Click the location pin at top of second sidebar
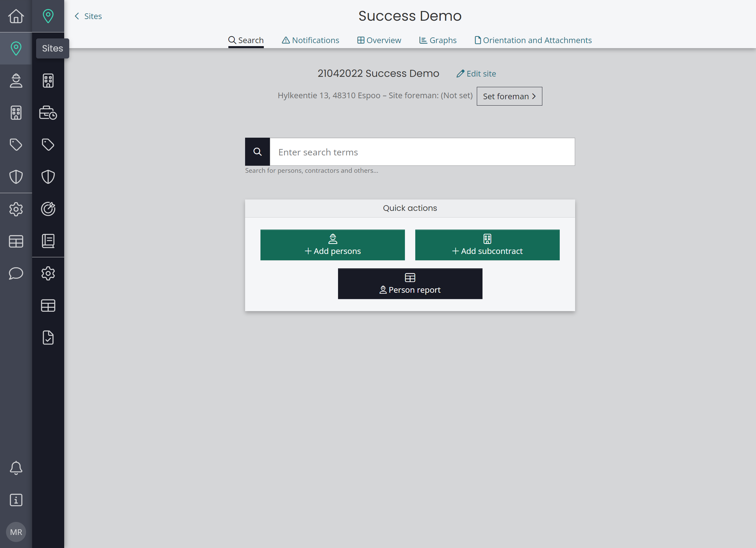The width and height of the screenshot is (756, 548). [48, 16]
